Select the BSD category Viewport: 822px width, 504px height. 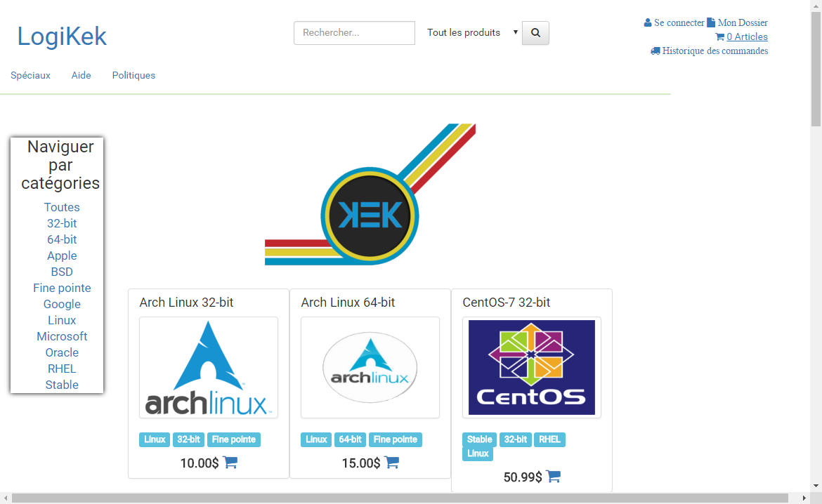pyautogui.click(x=62, y=272)
